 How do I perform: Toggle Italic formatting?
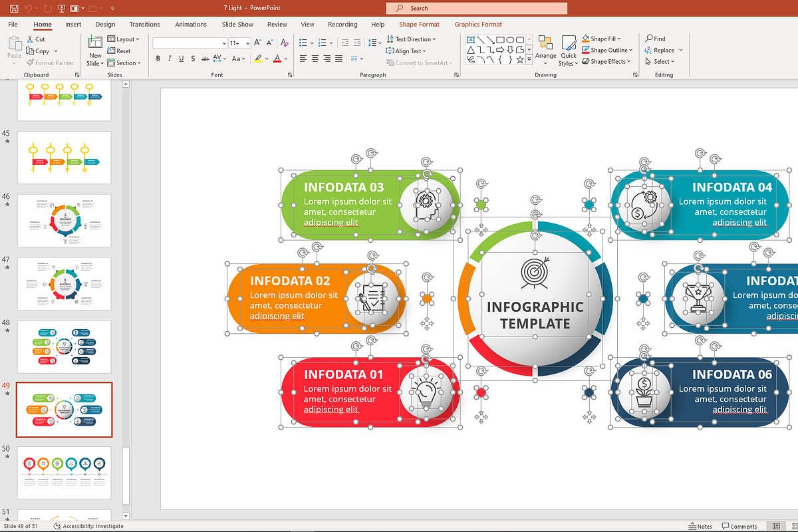click(170, 59)
